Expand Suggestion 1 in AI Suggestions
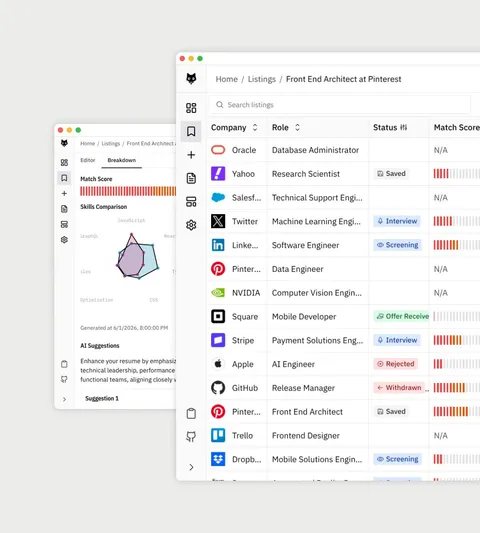Screen dimensions: 480x533 click(x=102, y=398)
